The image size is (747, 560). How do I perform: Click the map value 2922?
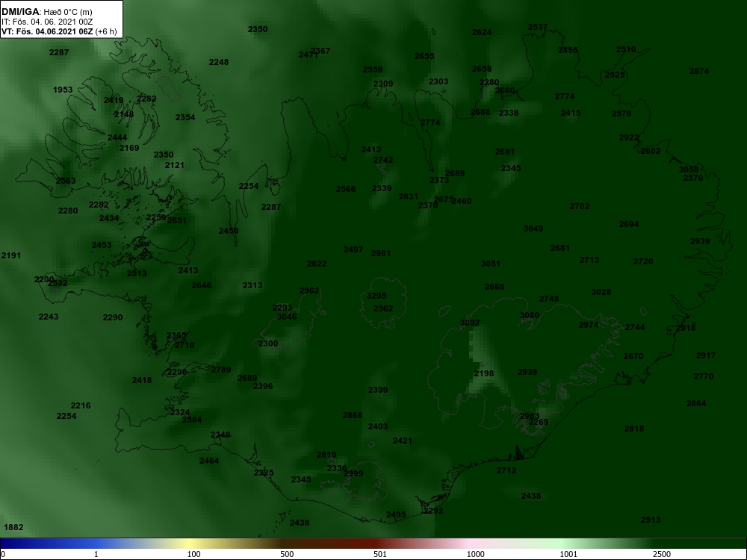tap(629, 137)
